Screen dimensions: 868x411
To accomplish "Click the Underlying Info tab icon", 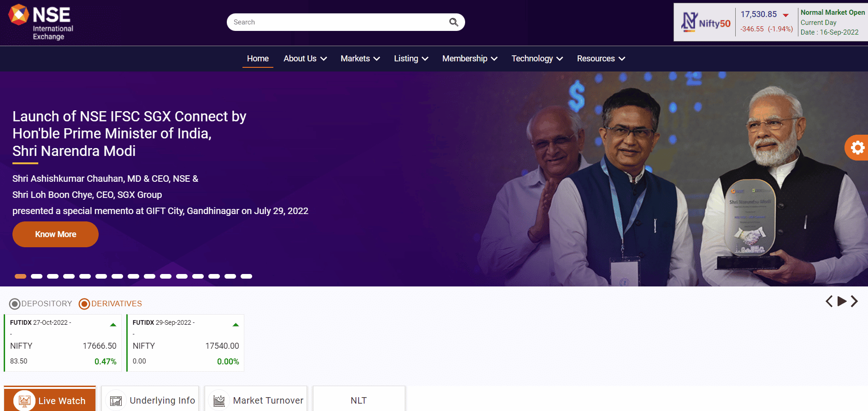I will click(116, 400).
